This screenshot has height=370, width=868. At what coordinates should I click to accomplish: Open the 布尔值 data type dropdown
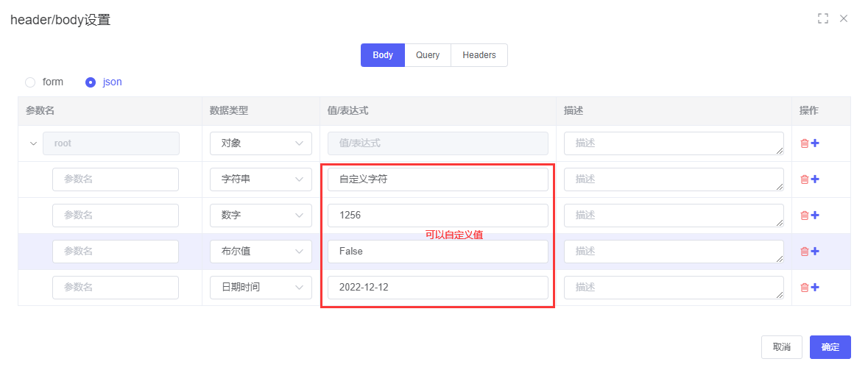click(261, 252)
